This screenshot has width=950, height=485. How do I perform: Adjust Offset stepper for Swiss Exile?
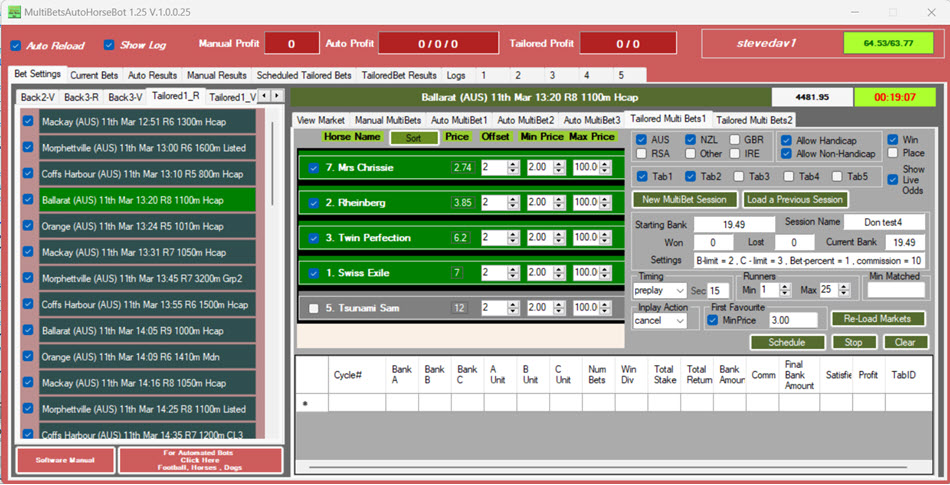point(513,273)
